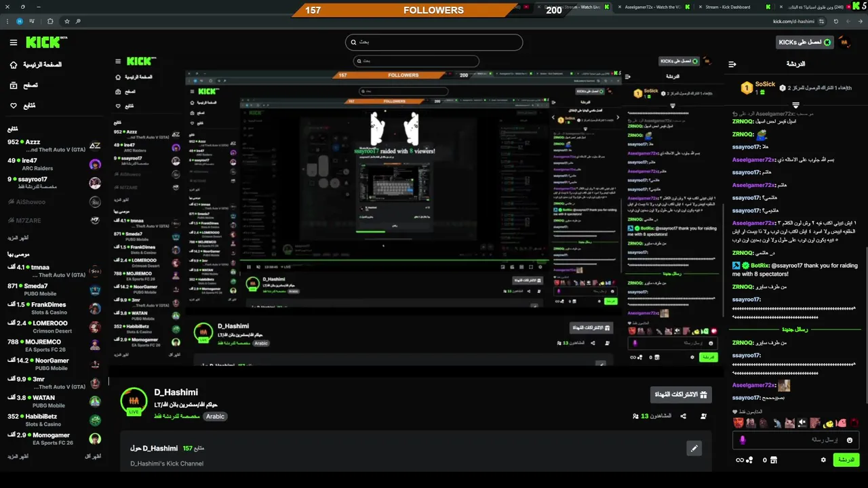
Task: Open the offline M7ZARE channel
Action: point(54,220)
